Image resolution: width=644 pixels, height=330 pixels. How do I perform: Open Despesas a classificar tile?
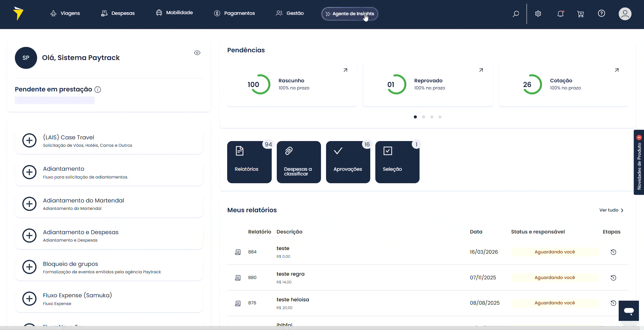299,162
